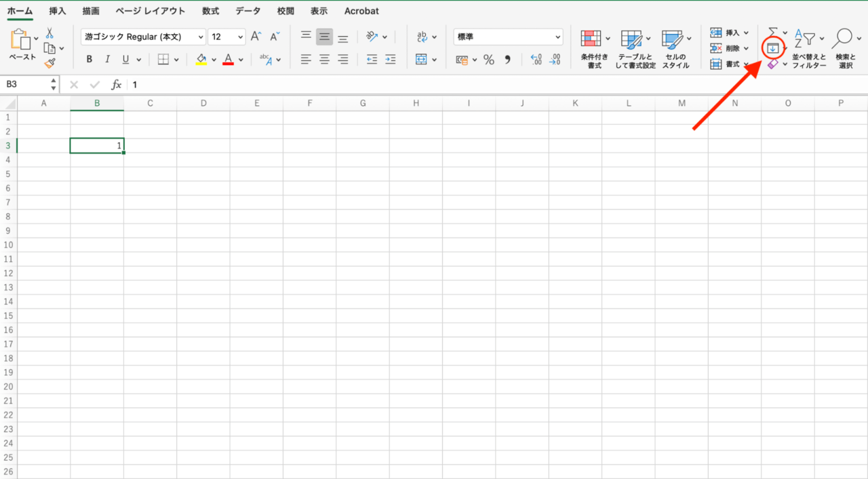Click the Fill down icon circled in red
This screenshot has height=479, width=868.
[x=772, y=48]
